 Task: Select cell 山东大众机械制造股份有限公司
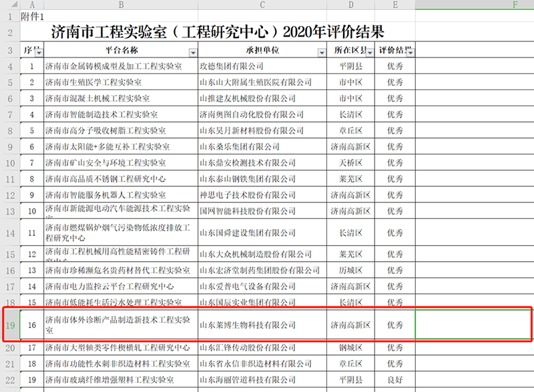[262, 254]
